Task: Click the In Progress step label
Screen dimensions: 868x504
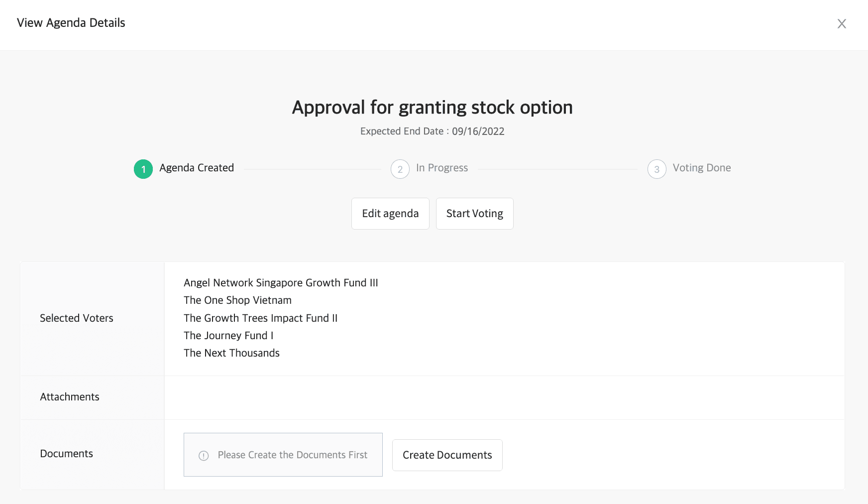Action: click(442, 168)
